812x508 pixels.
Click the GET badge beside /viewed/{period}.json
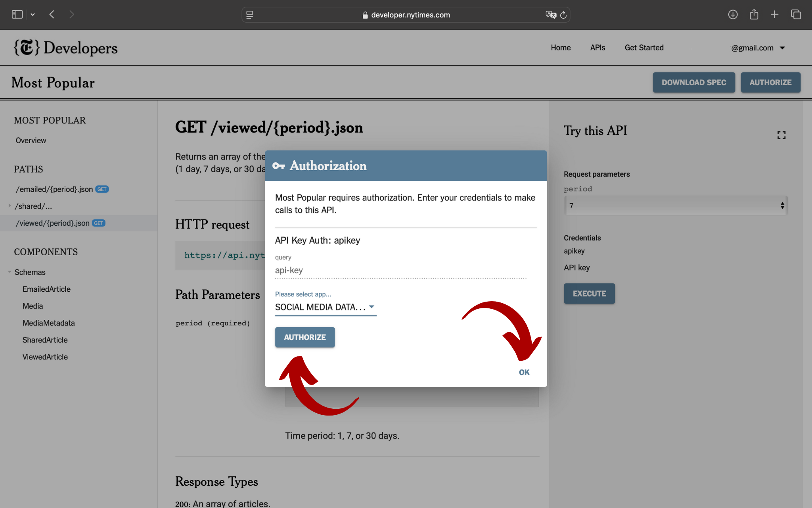[x=99, y=223]
